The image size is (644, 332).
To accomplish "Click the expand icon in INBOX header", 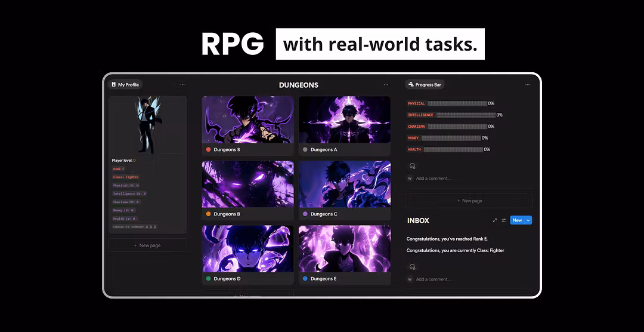I will tap(494, 220).
